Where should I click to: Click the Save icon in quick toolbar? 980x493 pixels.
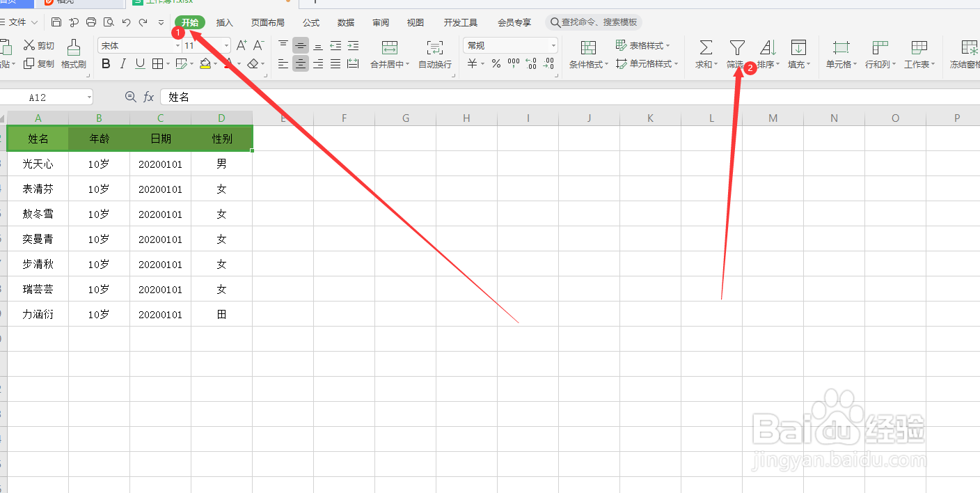pyautogui.click(x=56, y=22)
